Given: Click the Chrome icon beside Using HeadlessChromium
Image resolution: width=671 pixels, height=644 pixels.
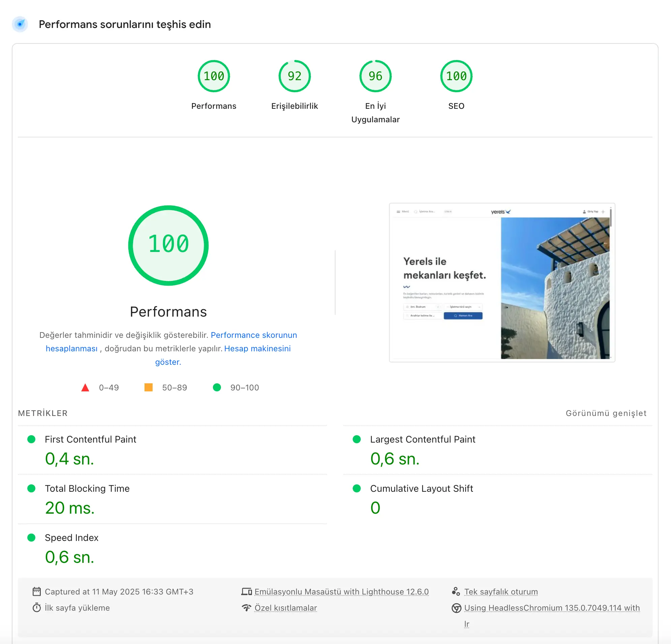Looking at the screenshot, I should [456, 608].
